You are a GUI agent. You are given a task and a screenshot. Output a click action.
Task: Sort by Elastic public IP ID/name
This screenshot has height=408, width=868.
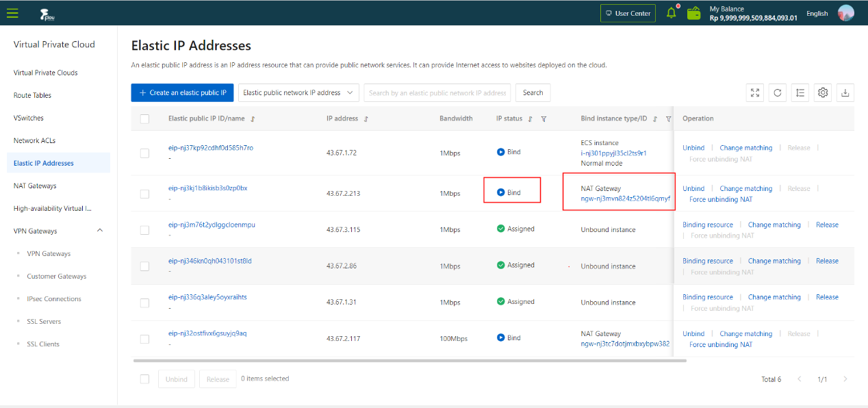coord(253,119)
